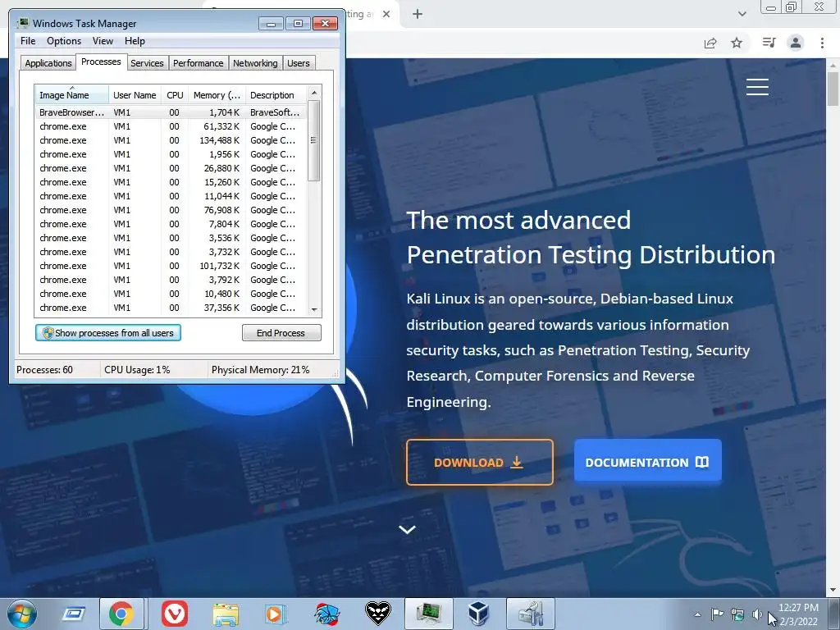Click the heart-shaped game taskbar icon

377,614
